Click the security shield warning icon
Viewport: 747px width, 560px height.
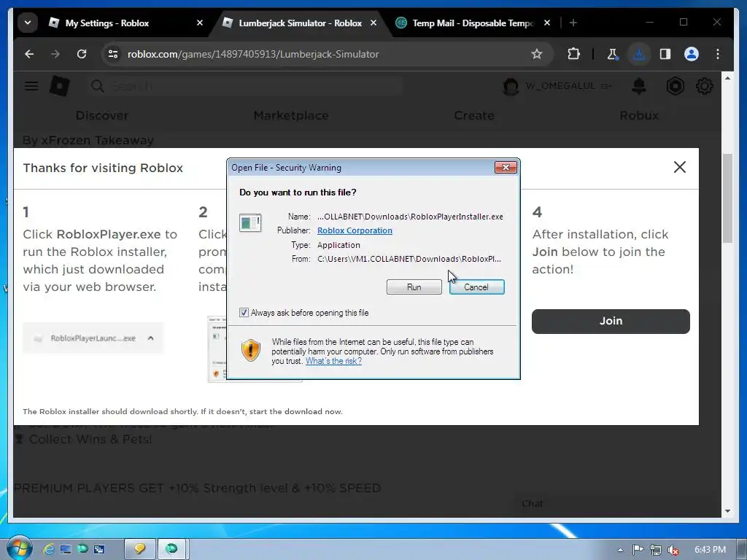[x=251, y=351]
